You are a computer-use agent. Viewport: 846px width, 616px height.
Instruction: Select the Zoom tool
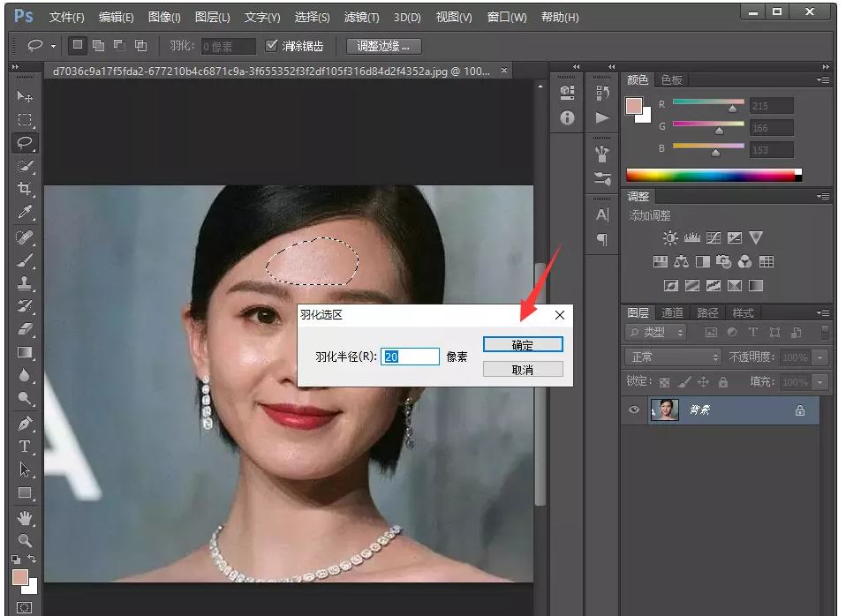click(x=25, y=539)
